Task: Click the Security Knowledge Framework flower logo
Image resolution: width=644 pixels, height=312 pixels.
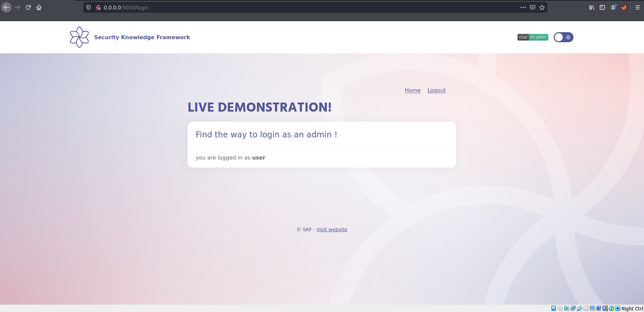Action: click(79, 37)
